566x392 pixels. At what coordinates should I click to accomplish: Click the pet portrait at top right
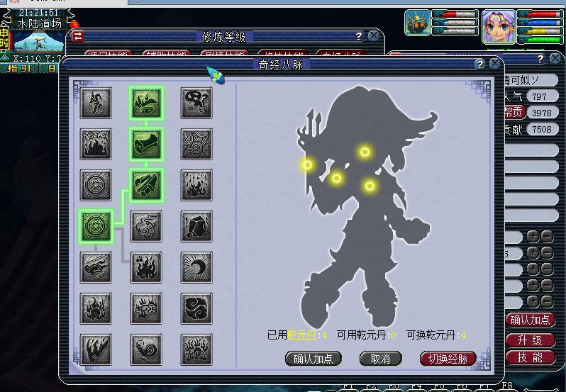pos(418,23)
